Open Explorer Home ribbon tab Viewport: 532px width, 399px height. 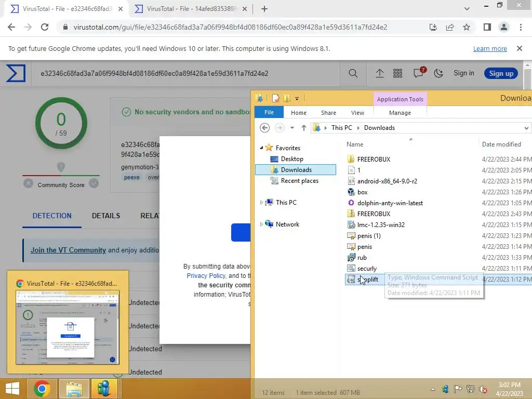click(x=299, y=113)
